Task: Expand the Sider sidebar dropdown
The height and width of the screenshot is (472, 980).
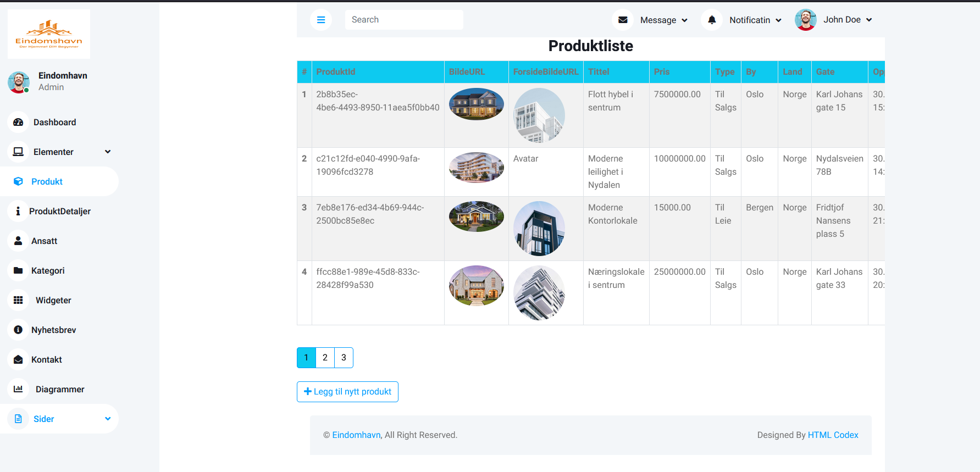Action: click(108, 419)
